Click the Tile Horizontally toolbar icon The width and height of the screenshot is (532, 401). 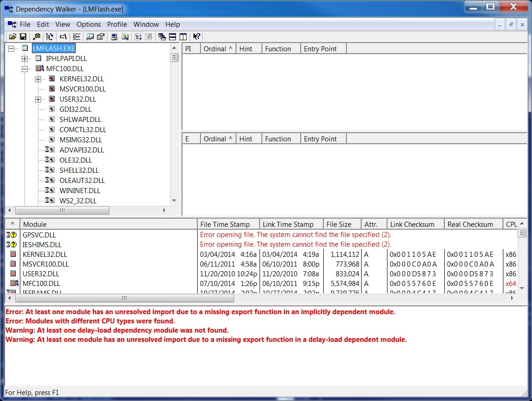point(172,36)
